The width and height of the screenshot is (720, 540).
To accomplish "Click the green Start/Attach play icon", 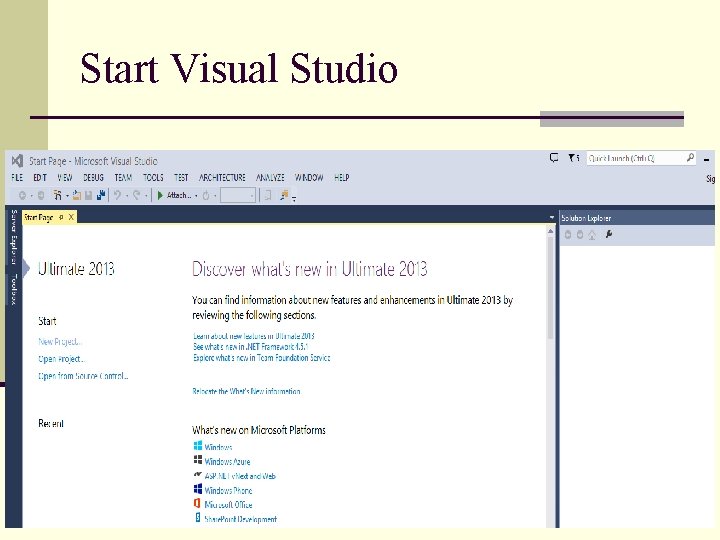I will 160,196.
